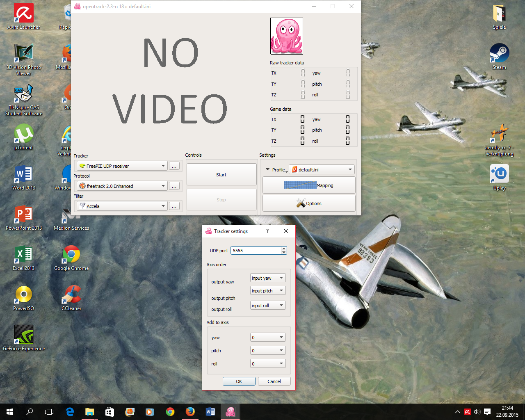Image resolution: width=525 pixels, height=420 pixels.
Task: Open Microsoft Edge from the taskbar
Action: pos(70,412)
